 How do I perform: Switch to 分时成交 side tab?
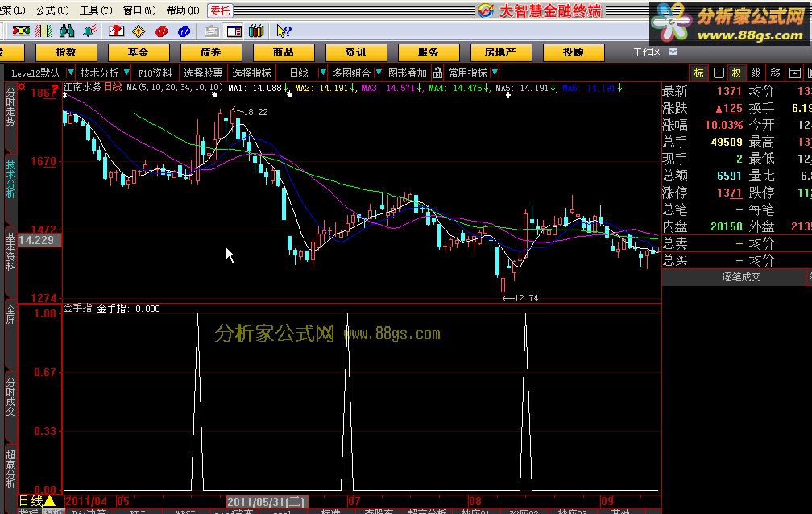tap(11, 396)
